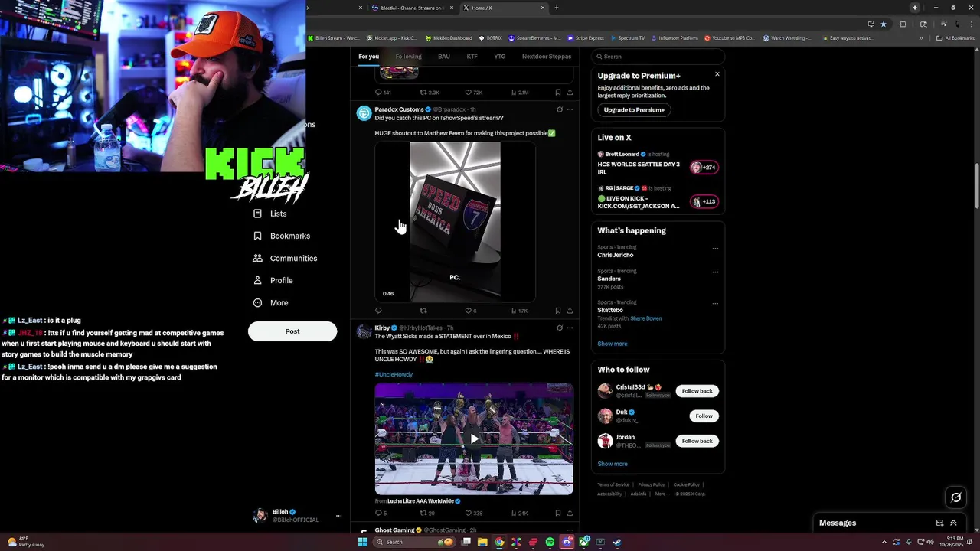The image size is (980, 551).
Task: Expand the Messages drawer
Action: coord(953,523)
